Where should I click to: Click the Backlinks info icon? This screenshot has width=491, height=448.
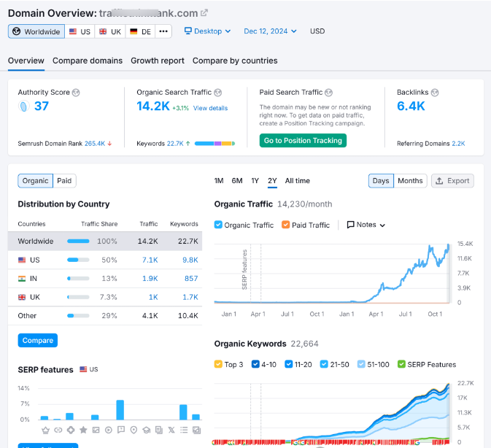(x=435, y=93)
